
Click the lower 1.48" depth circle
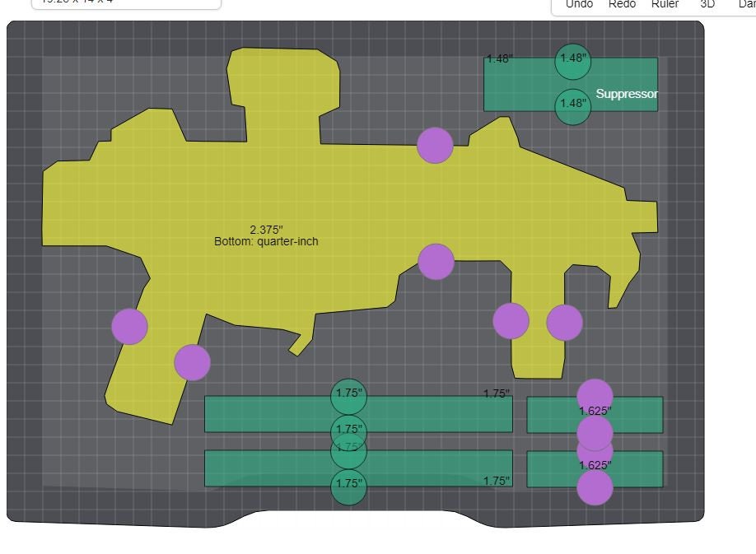(572, 106)
